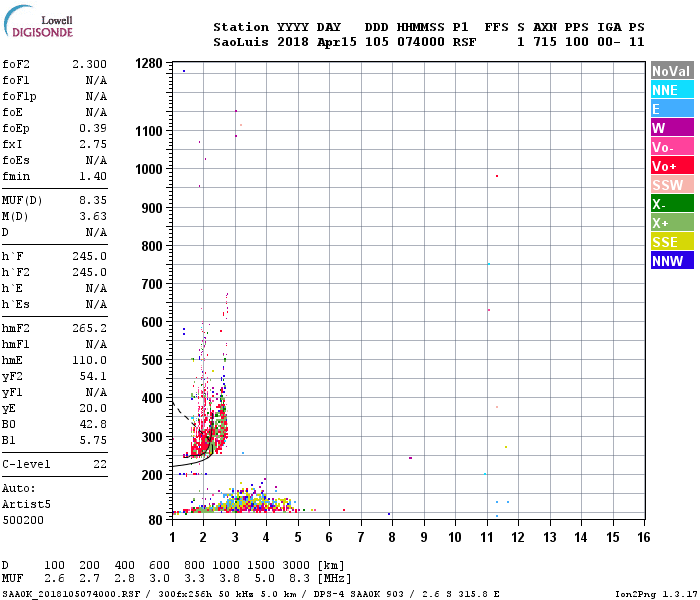700x600 pixels.
Task: Select the X+ light green swatch
Action: coord(672,223)
